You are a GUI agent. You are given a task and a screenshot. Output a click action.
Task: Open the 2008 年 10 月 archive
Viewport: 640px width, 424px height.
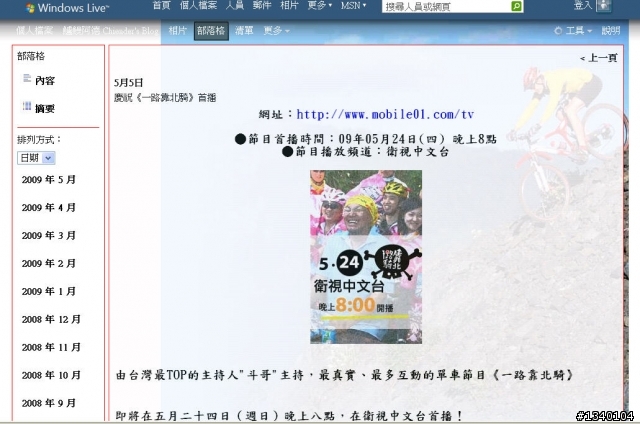click(x=51, y=375)
